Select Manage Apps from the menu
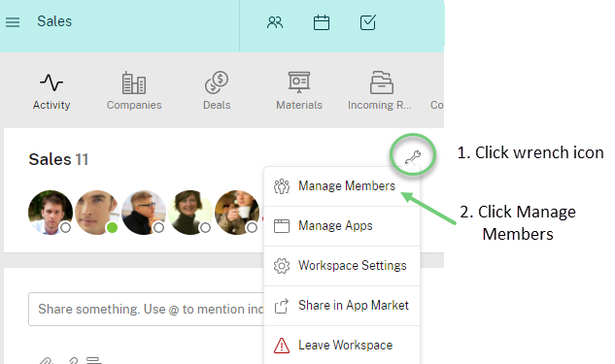This screenshot has height=364, width=615. (342, 226)
